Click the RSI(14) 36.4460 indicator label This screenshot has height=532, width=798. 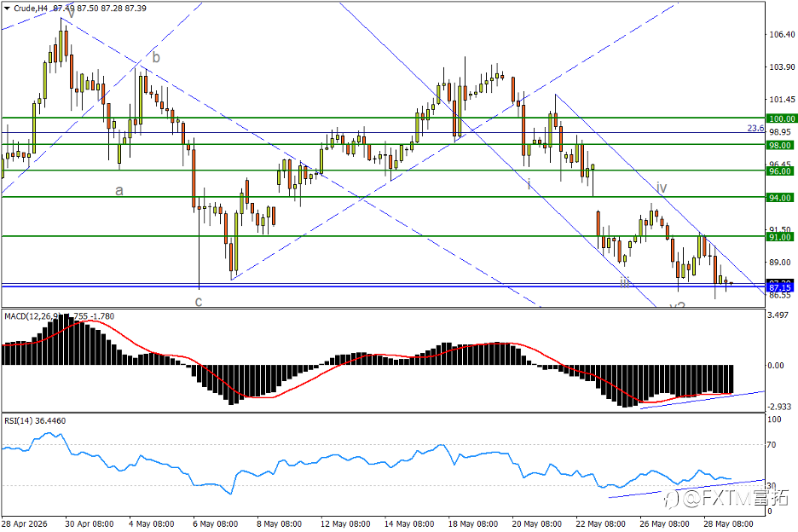[x=35, y=420]
